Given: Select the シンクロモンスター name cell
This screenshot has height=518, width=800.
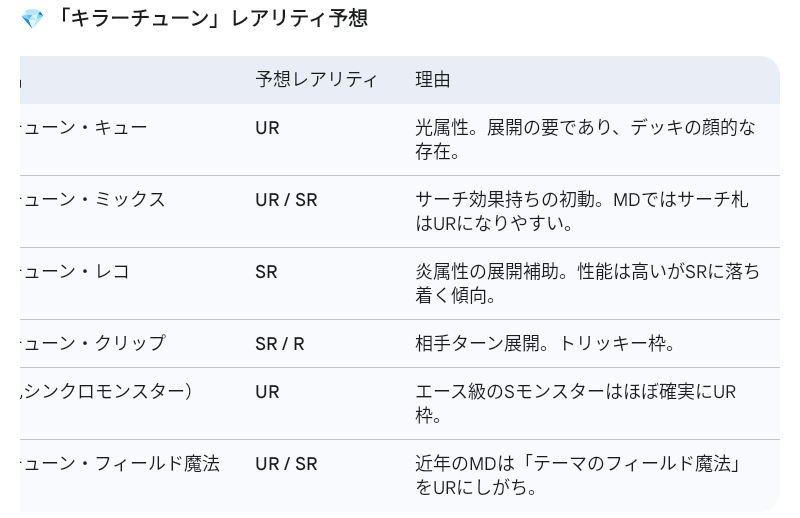Looking at the screenshot, I should coord(105,391).
